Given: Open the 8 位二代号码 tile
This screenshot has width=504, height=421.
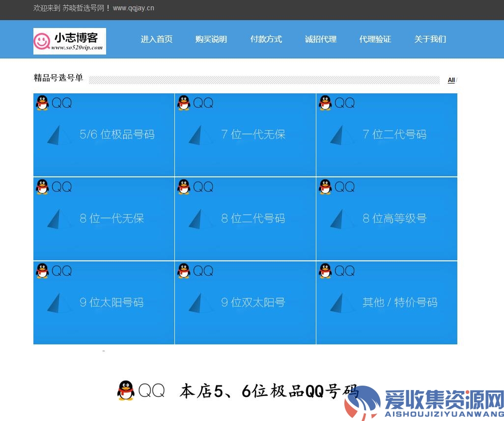Looking at the screenshot, I should pyautogui.click(x=245, y=219).
